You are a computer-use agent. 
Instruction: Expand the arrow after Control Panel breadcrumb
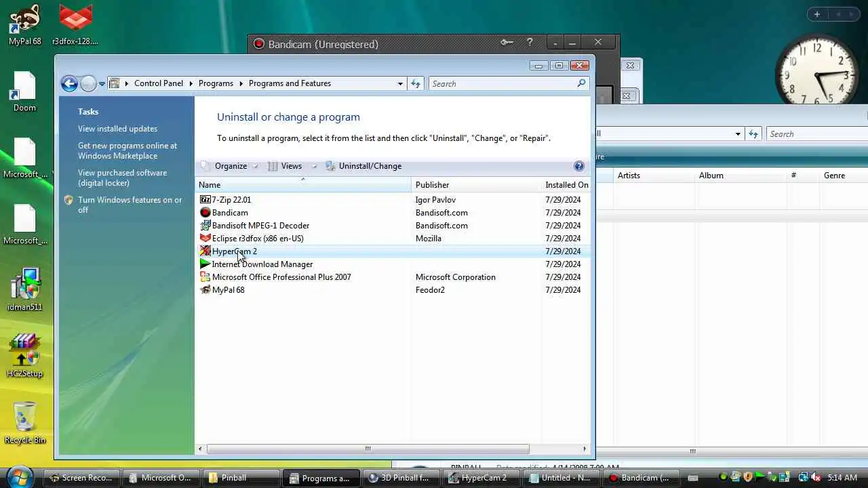(x=191, y=83)
